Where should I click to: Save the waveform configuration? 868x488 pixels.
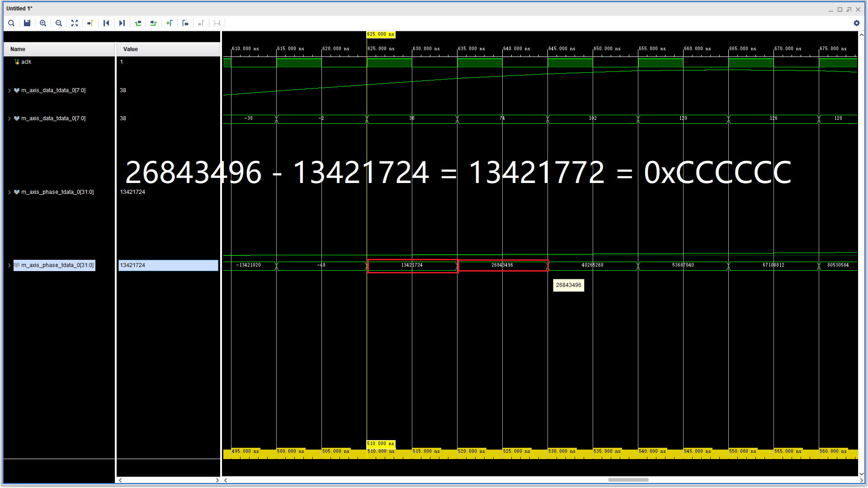pyautogui.click(x=27, y=23)
